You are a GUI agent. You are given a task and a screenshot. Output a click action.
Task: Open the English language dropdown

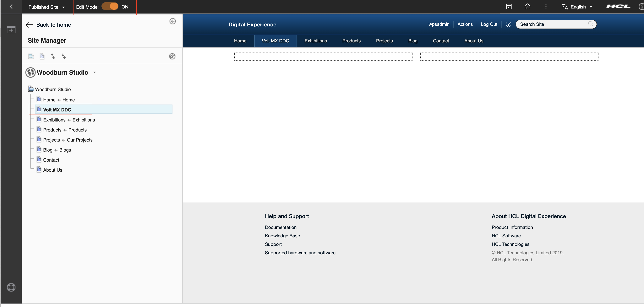[x=578, y=7]
